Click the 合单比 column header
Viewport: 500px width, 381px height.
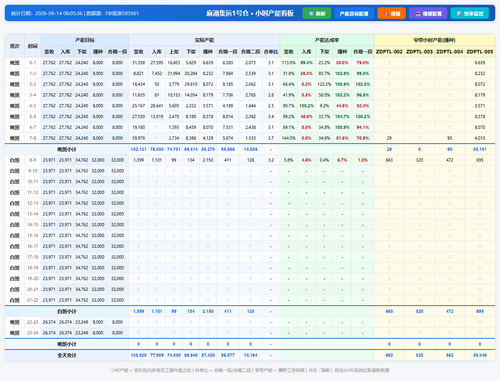pos(271,52)
